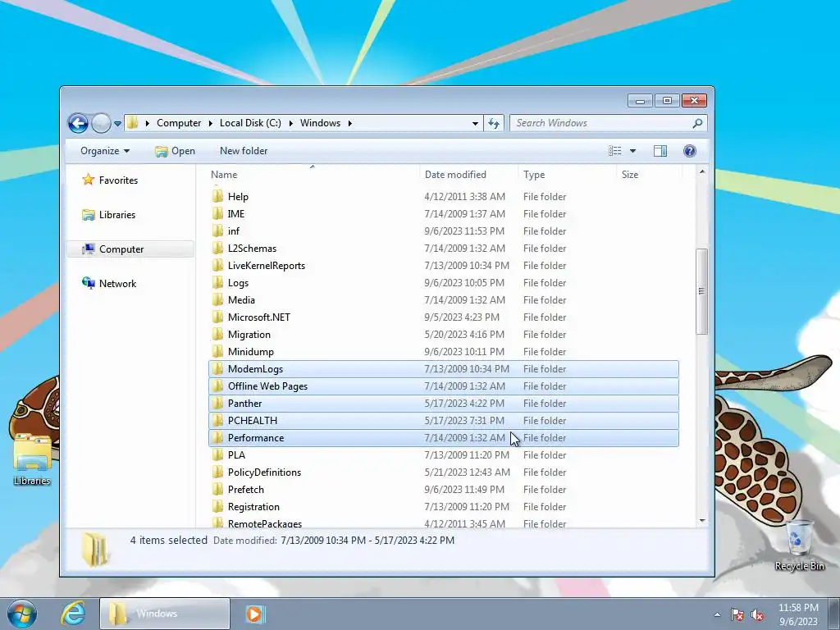Click the Search Windows input field
This screenshot has height=630, width=840.
point(600,123)
